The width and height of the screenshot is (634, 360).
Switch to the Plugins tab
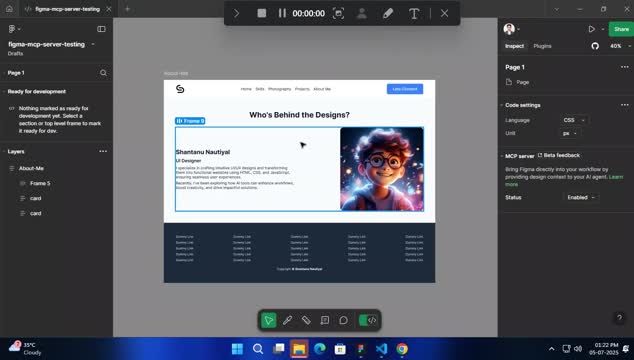pos(542,46)
